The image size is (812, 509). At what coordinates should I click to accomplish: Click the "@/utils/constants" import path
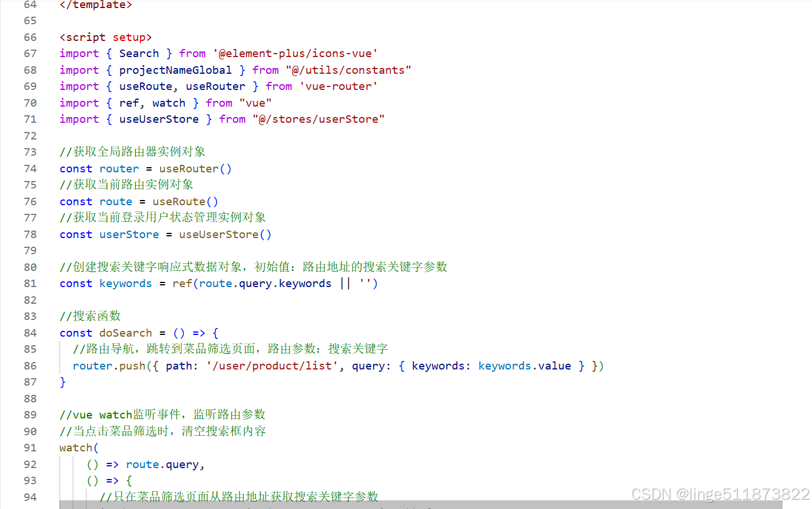pos(348,70)
